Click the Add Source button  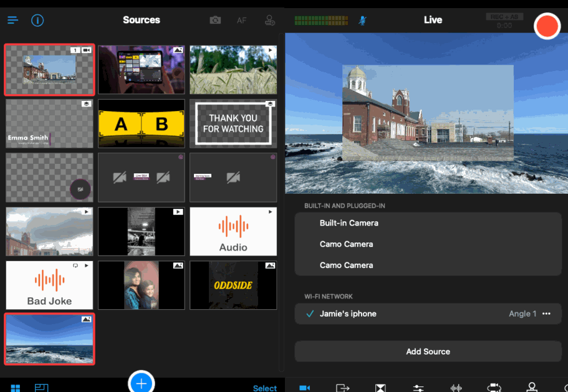(428, 351)
